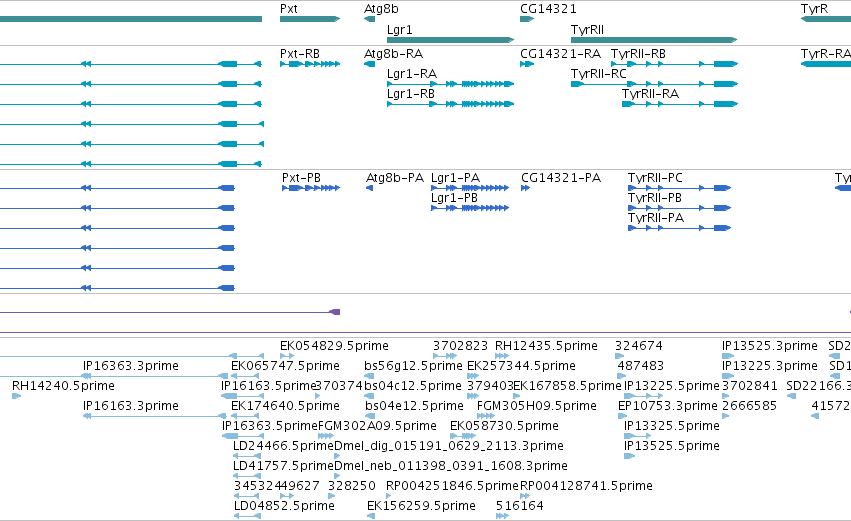Select the Lgr1-PA protein feature
The width and height of the screenshot is (851, 521).
click(470, 188)
